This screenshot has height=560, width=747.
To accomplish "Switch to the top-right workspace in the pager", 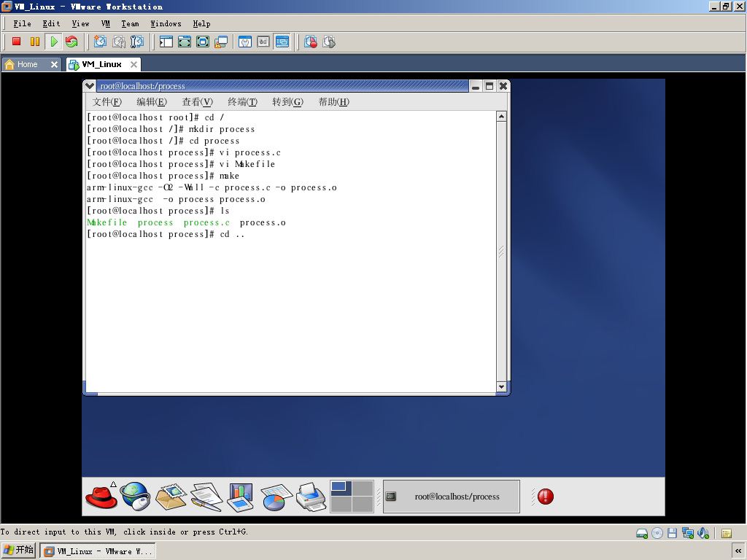I will [x=363, y=488].
